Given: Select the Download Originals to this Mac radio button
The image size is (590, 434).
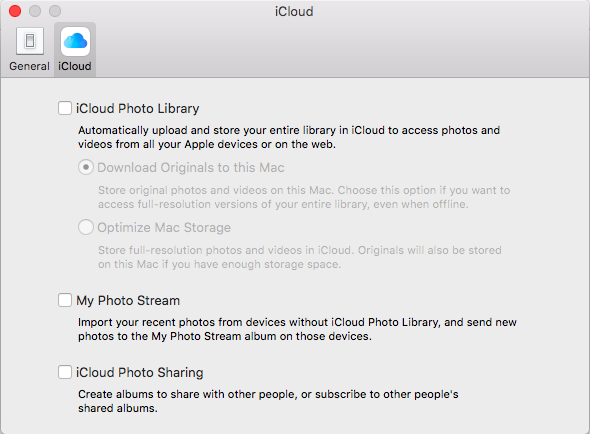Looking at the screenshot, I should (x=86, y=167).
